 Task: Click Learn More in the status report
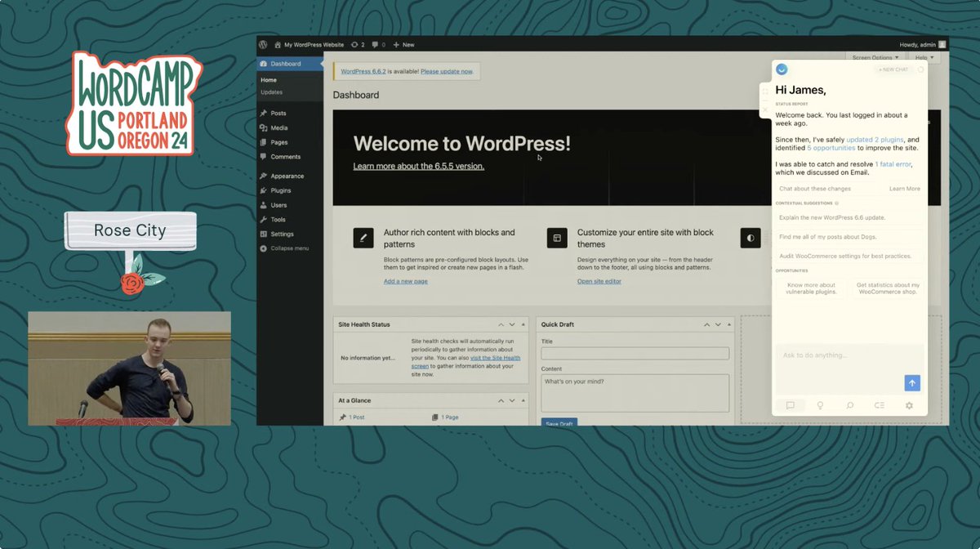[905, 189]
